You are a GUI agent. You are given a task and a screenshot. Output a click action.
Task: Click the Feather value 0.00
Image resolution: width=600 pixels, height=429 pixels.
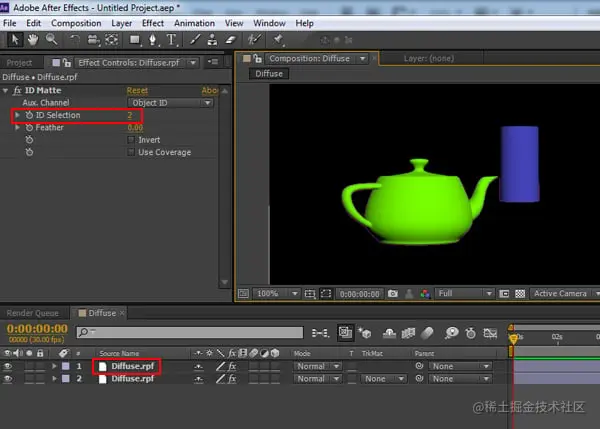click(x=135, y=127)
